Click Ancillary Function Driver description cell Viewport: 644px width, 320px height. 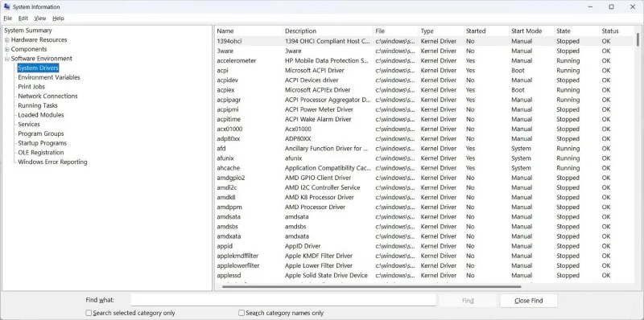327,149
